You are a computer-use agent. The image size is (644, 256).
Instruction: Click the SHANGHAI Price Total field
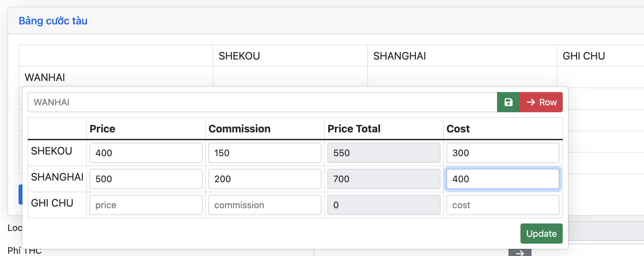[384, 179]
